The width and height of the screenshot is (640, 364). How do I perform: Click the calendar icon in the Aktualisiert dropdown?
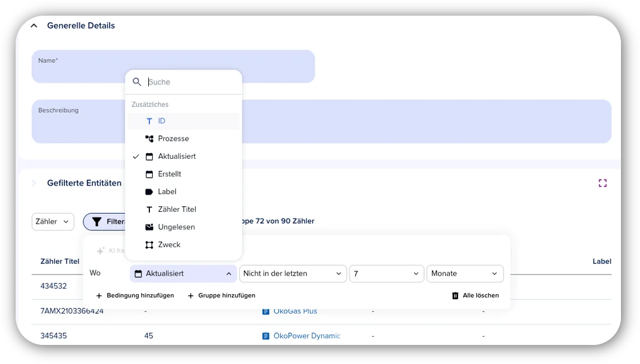[138, 274]
